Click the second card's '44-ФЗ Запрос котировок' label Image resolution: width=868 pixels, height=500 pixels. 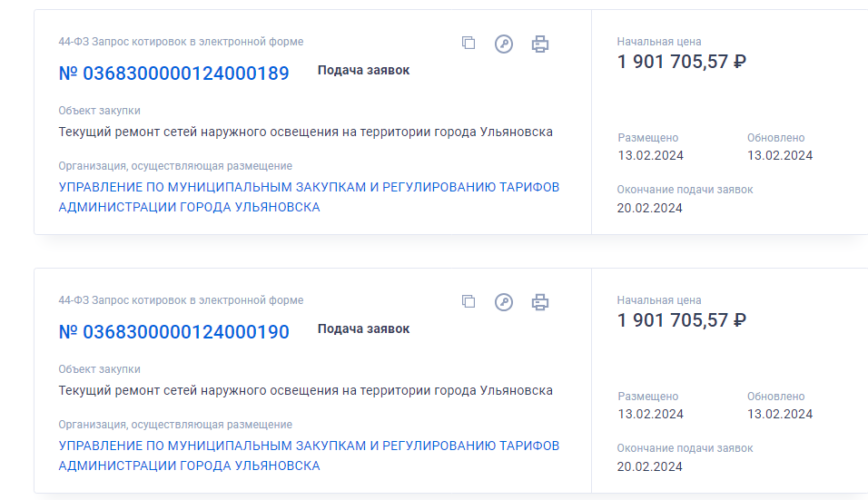pyautogui.click(x=181, y=300)
